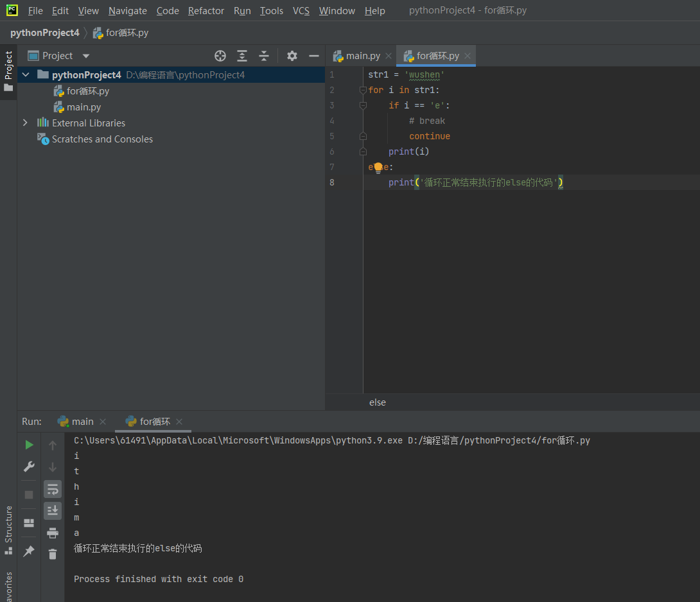Restore layout icon in Run panel

click(x=29, y=522)
